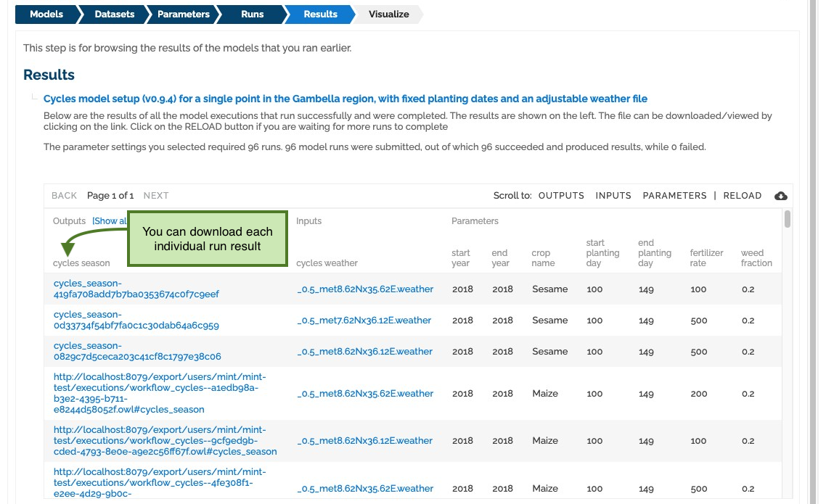
Task: Click the Show all outputs link
Action: tap(110, 221)
